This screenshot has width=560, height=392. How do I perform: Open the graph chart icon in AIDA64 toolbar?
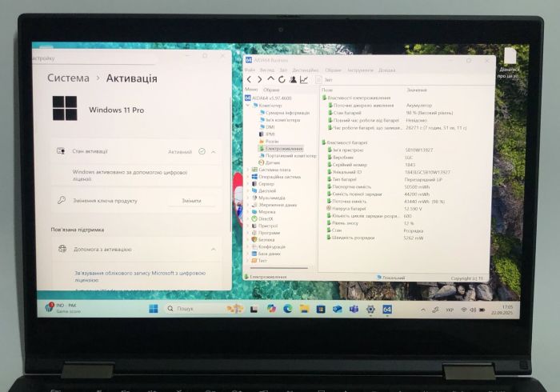coord(305,80)
